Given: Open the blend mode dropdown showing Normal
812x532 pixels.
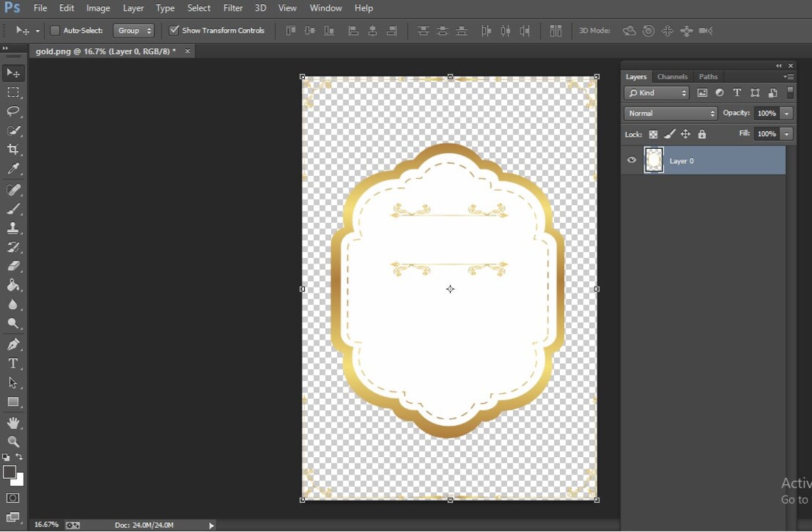Looking at the screenshot, I should (670, 113).
